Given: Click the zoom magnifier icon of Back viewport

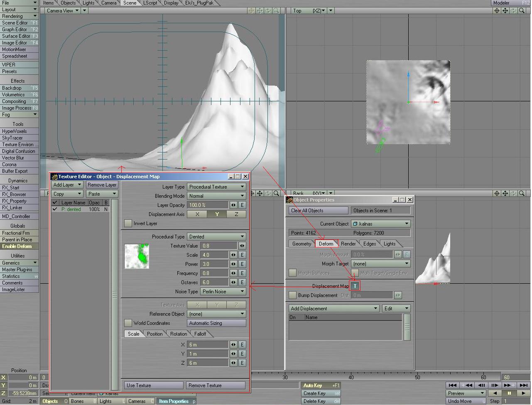Looking at the screenshot, I should point(522,193).
